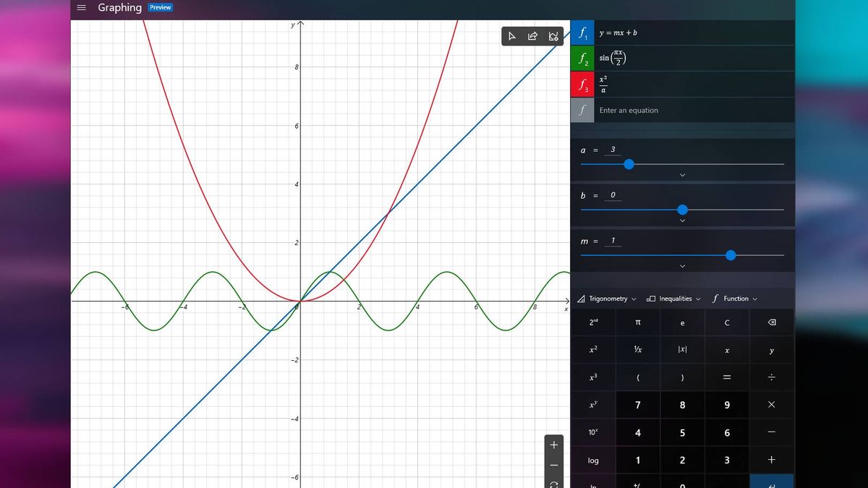Zoom in the graph with plus
The image size is (868, 488).
coord(554,445)
